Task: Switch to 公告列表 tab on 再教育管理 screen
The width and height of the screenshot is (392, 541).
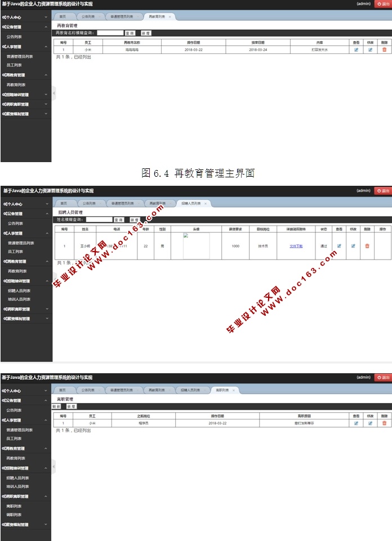Action: (x=88, y=16)
